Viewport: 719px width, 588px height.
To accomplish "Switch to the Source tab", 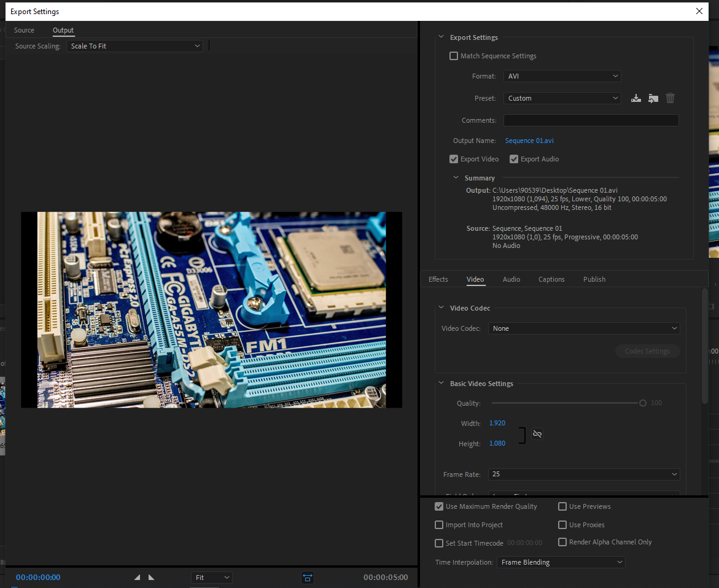I will pyautogui.click(x=24, y=30).
